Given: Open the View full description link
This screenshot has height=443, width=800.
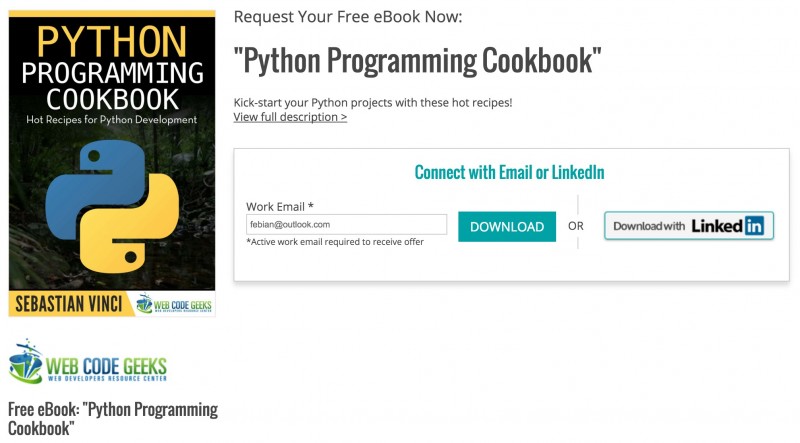Looking at the screenshot, I should [x=290, y=117].
